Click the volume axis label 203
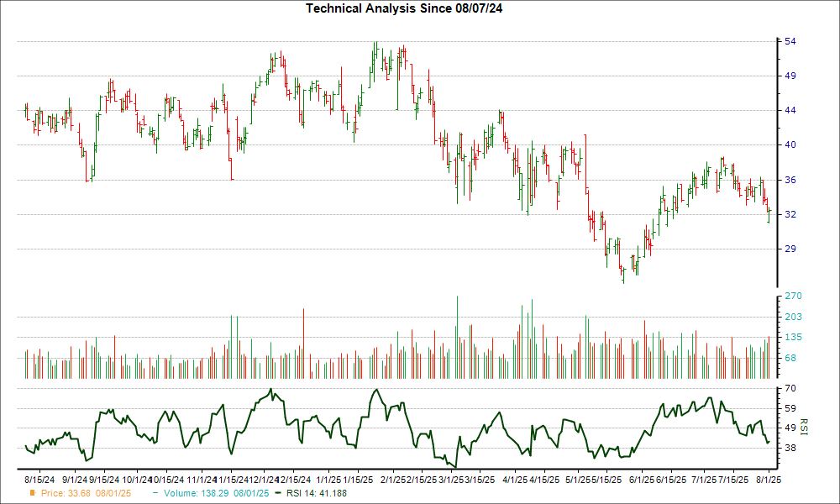The image size is (840, 504). click(x=793, y=317)
